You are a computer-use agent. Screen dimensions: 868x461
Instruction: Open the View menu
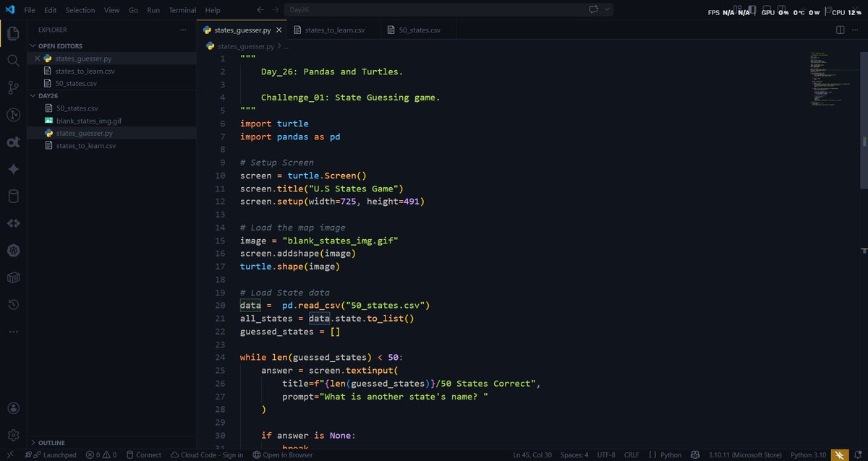[x=111, y=10]
